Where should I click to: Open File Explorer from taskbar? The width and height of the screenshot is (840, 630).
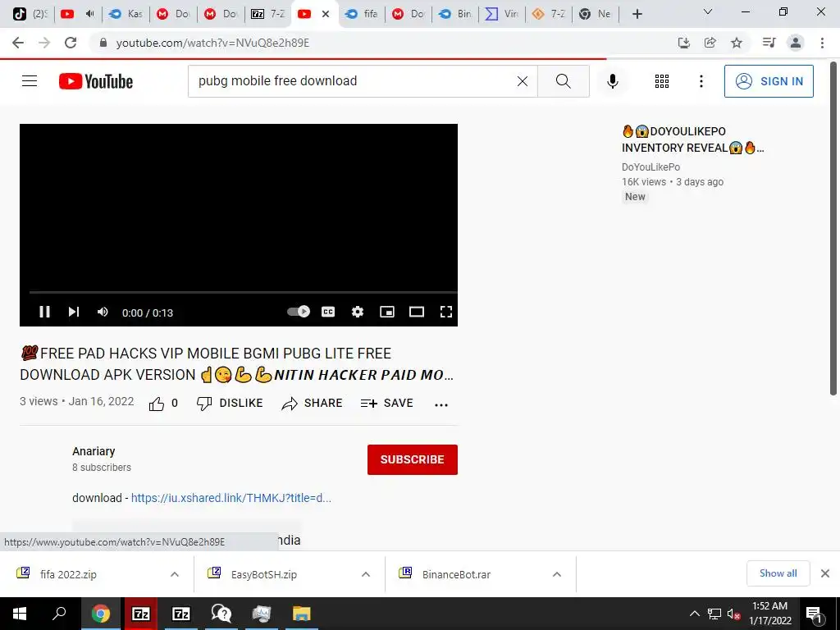coord(302,614)
